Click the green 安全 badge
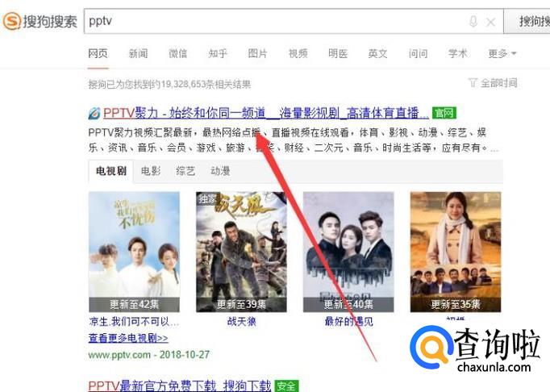550x392 pixels. tap(285, 386)
